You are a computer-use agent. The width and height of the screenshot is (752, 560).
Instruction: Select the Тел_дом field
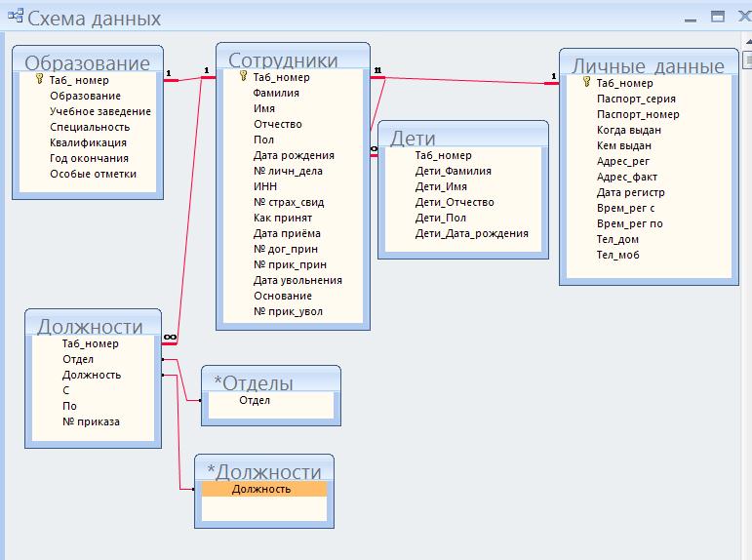[x=649, y=239]
